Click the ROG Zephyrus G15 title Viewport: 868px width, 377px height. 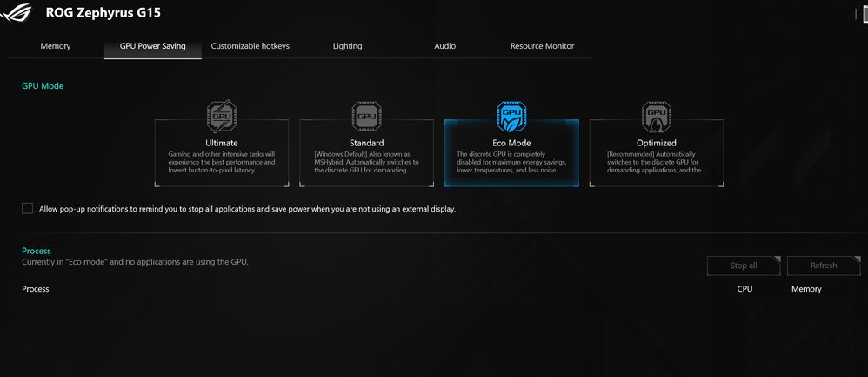[x=103, y=12]
